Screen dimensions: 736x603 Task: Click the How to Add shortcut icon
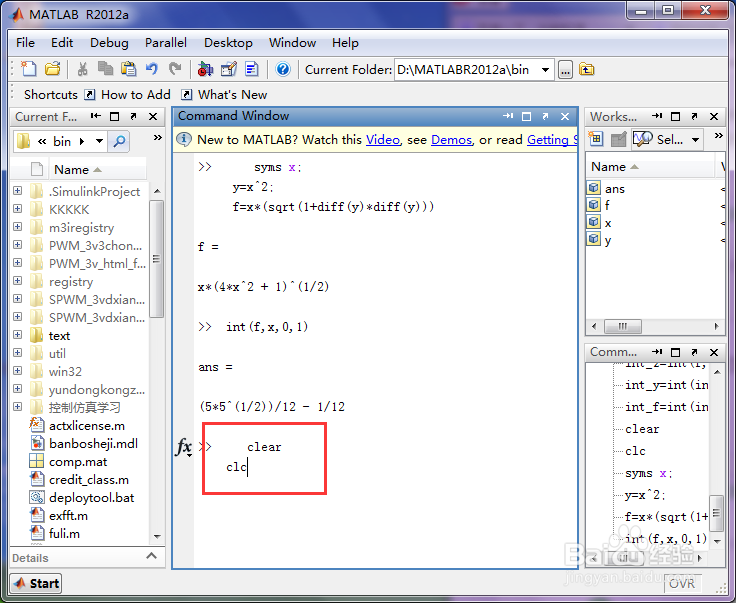pos(89,94)
